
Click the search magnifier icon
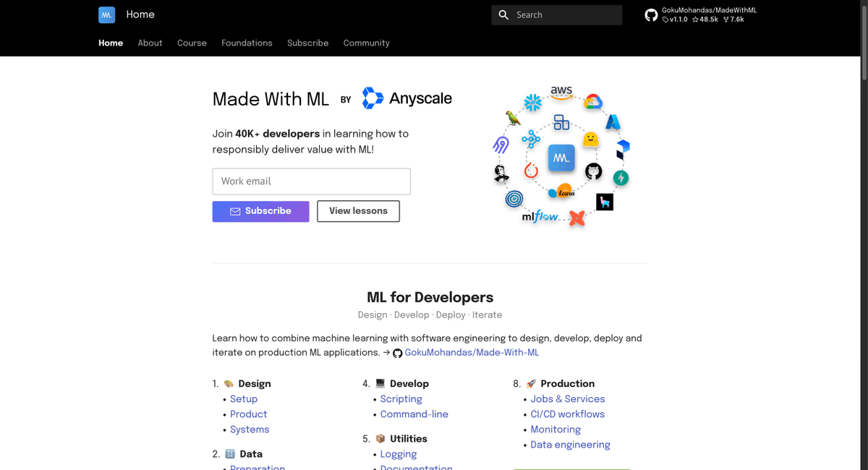click(x=504, y=14)
